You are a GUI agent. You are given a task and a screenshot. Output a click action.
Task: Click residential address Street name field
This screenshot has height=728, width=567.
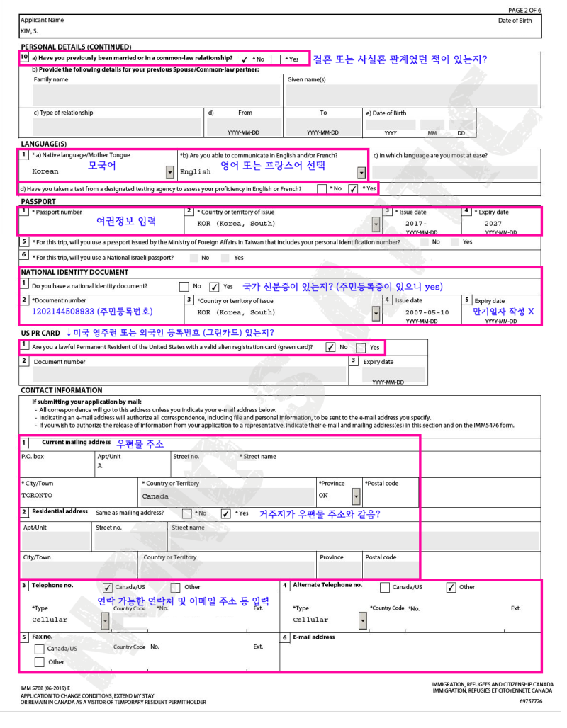point(354,542)
